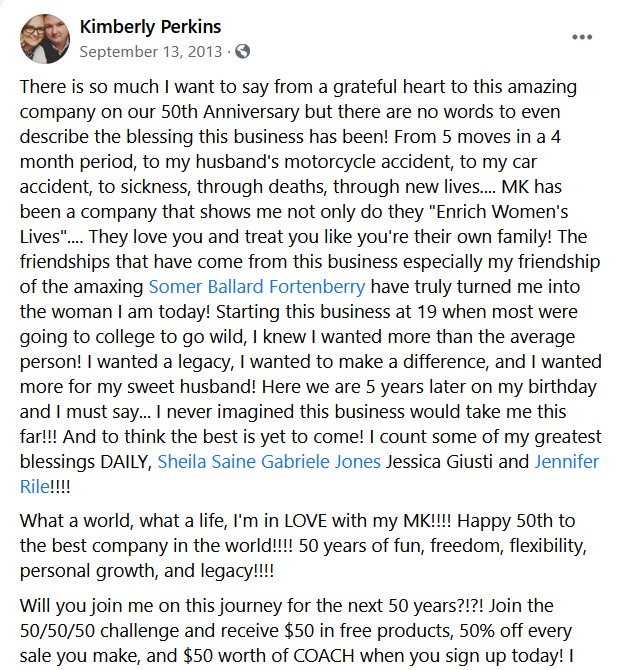617x670 pixels.
Task: Visit Sheila Saine's tagged profile link
Action: (x=207, y=462)
